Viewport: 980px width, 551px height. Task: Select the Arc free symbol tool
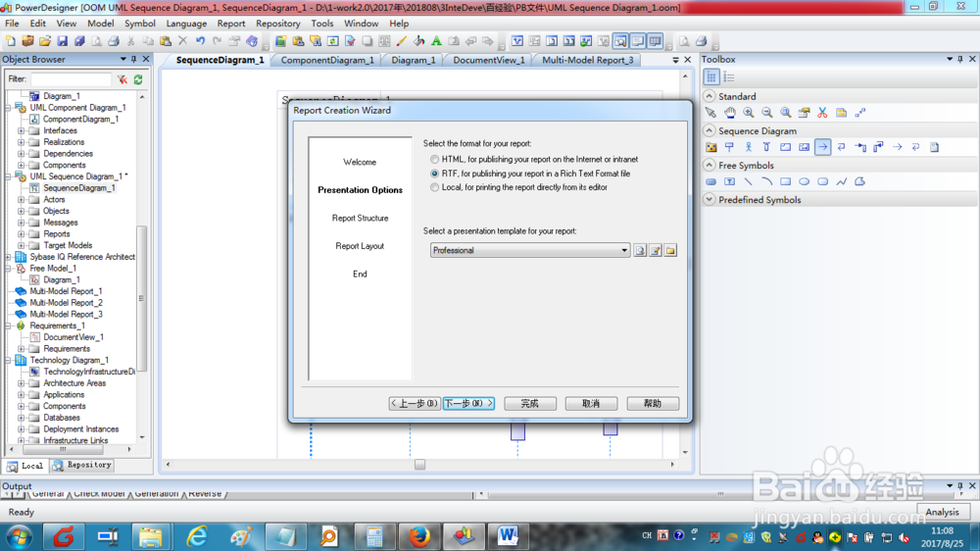[x=767, y=181]
